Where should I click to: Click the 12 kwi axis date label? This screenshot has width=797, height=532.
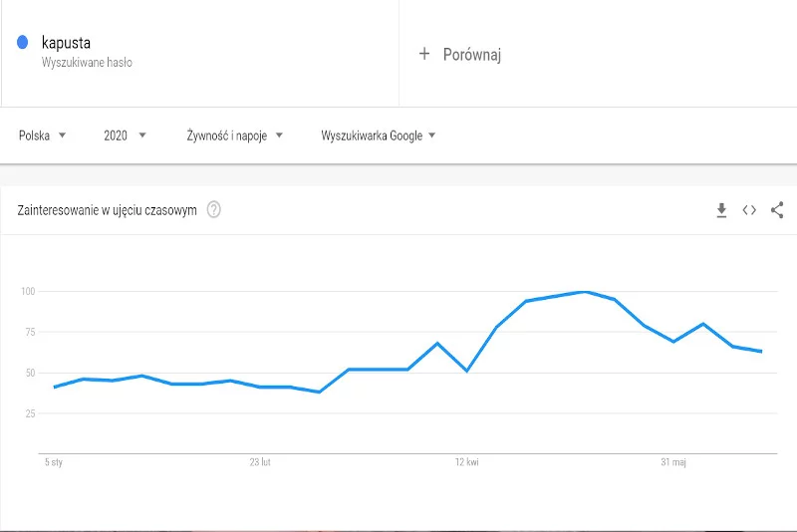(466, 462)
